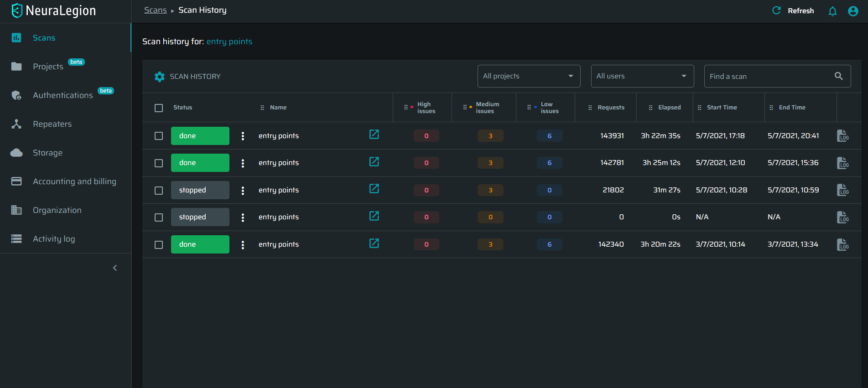Click medium issues badge 3 in 142781 row

point(491,163)
